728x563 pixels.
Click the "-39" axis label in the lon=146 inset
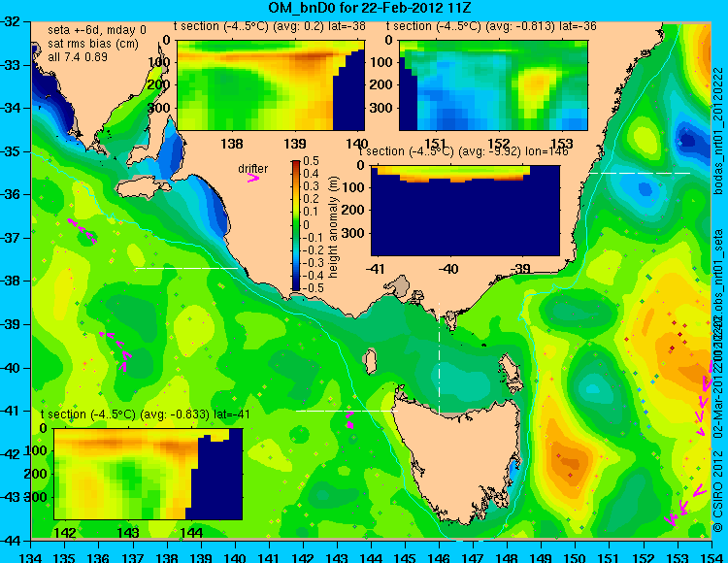(x=519, y=269)
